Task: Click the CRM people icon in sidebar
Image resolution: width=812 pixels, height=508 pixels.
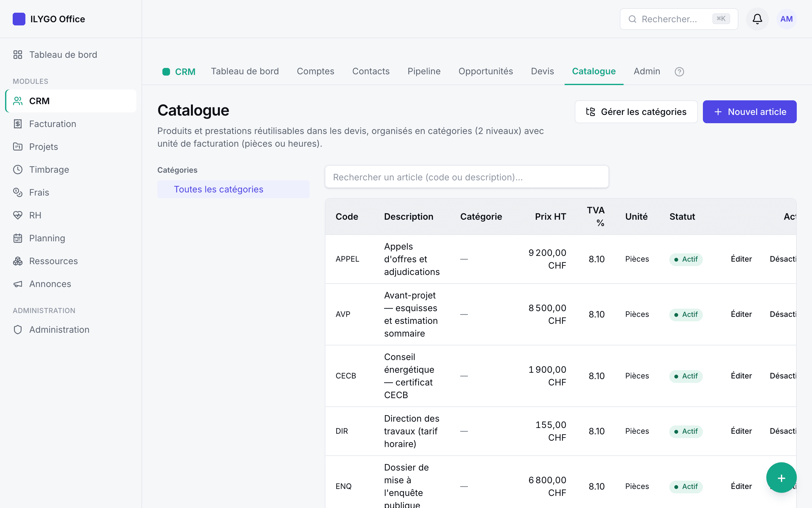Action: (18, 101)
